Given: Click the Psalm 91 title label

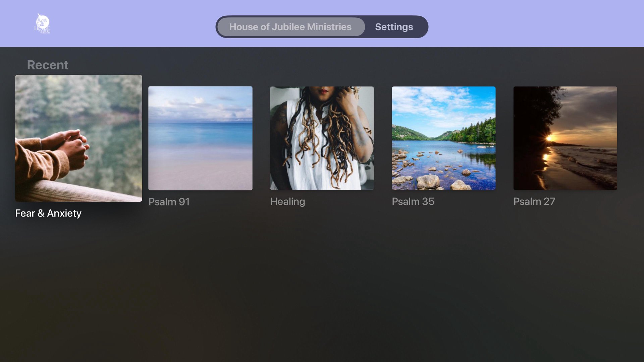Looking at the screenshot, I should (169, 201).
